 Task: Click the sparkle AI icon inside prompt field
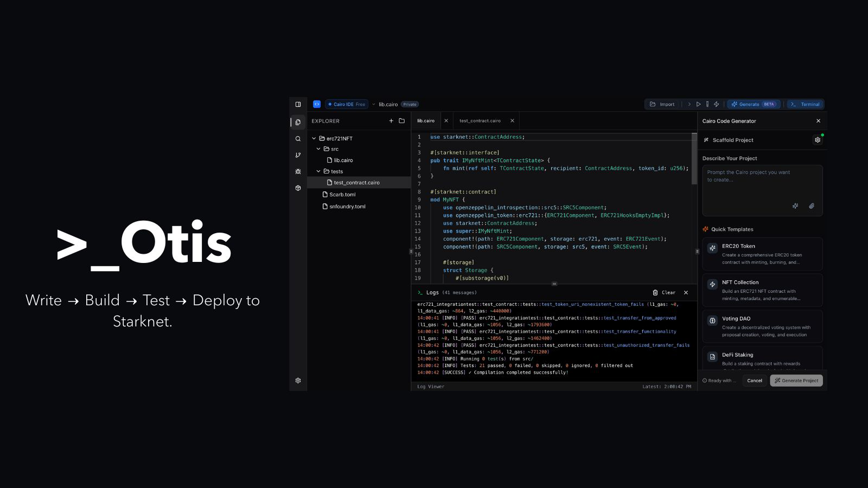795,206
